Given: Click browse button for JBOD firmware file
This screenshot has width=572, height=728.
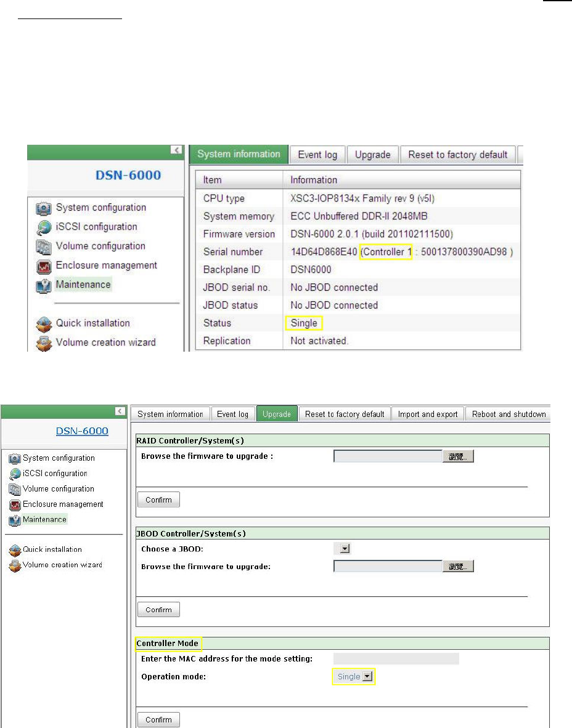Looking at the screenshot, I should coord(458,567).
